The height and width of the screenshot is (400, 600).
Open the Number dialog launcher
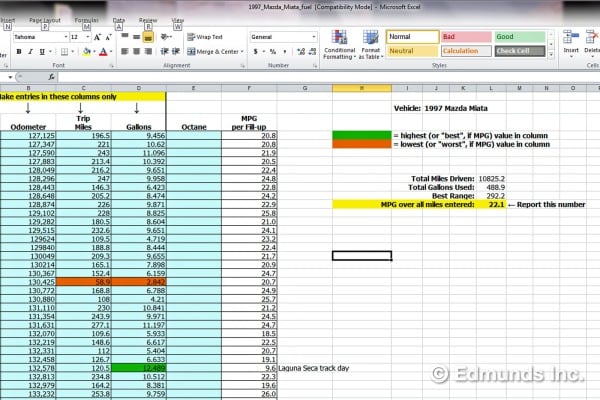coord(315,66)
